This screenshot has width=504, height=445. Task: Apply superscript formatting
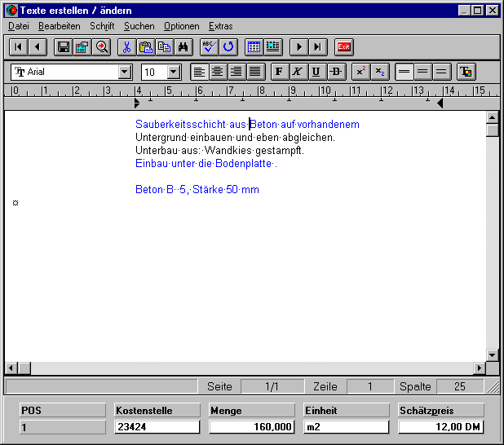(360, 72)
